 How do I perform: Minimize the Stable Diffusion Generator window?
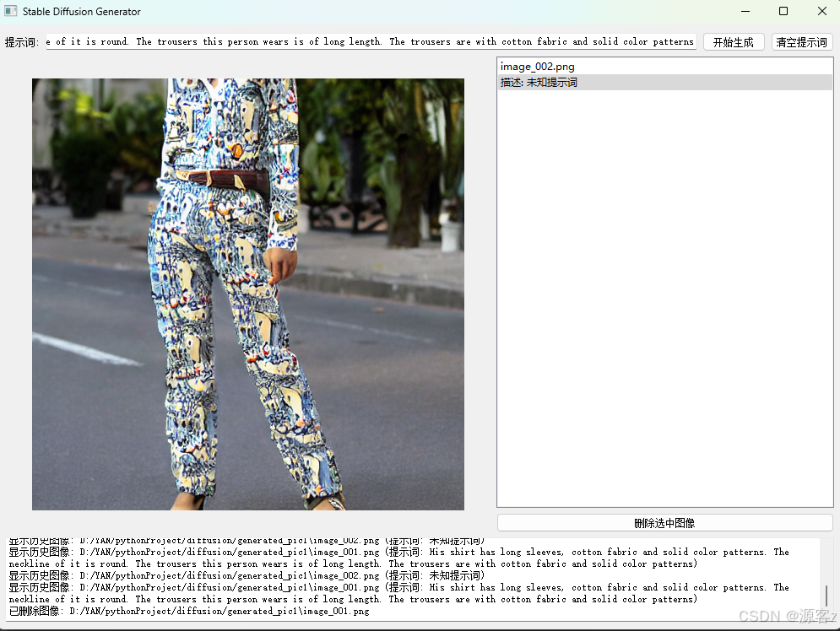click(x=745, y=11)
